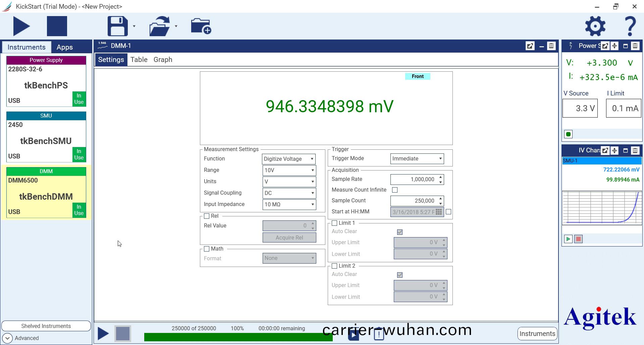Switch to the Graph tab
The height and width of the screenshot is (345, 644).
coord(163,60)
